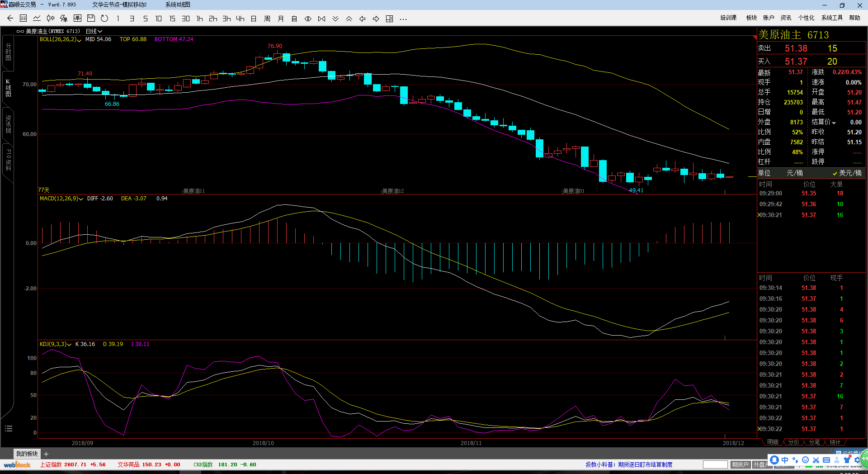Click the IME emoji smiley icon

805,460
